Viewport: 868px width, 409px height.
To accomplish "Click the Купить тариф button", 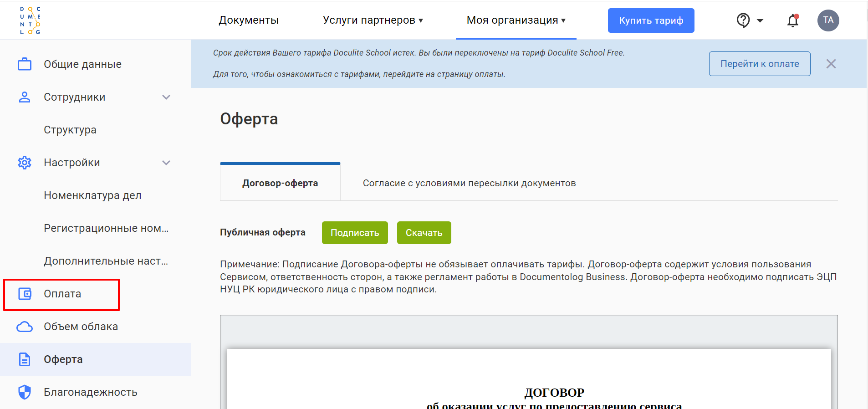I will pyautogui.click(x=651, y=20).
